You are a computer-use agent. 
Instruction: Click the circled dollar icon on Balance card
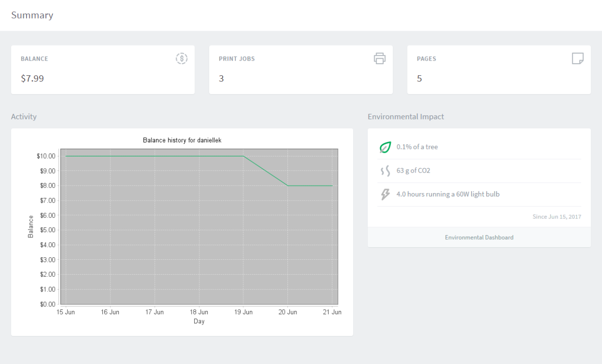(x=181, y=58)
